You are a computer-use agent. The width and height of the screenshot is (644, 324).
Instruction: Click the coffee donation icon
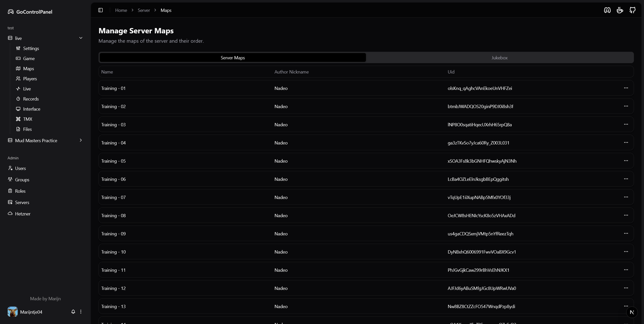click(x=620, y=10)
